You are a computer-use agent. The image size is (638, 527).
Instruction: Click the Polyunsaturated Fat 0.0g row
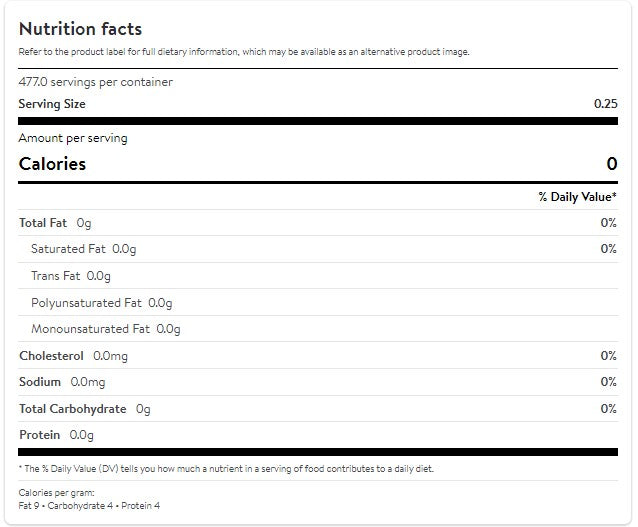[318, 302]
